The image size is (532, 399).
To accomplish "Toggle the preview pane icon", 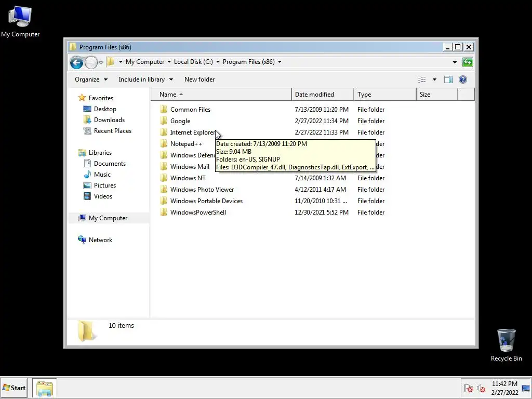I will pyautogui.click(x=448, y=79).
